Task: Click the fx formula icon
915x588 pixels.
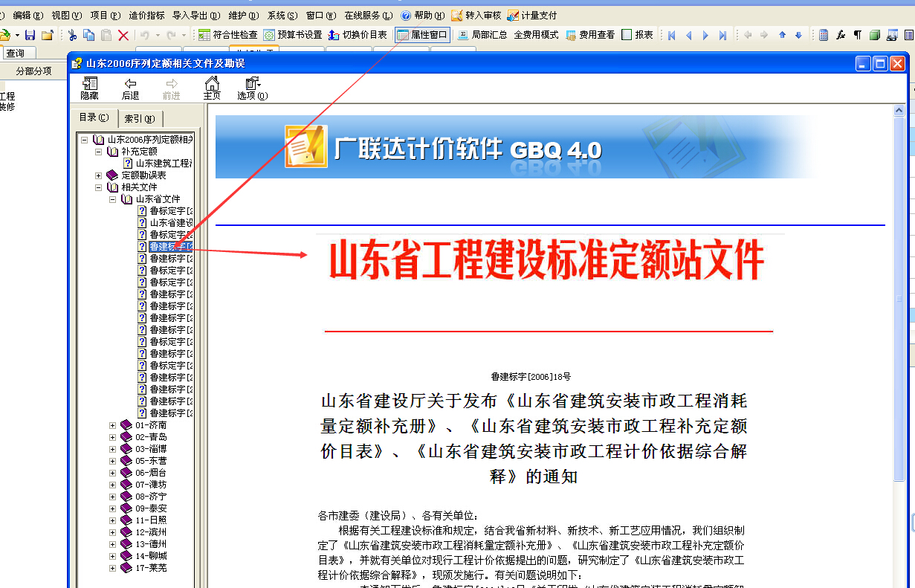Action: tap(841, 35)
